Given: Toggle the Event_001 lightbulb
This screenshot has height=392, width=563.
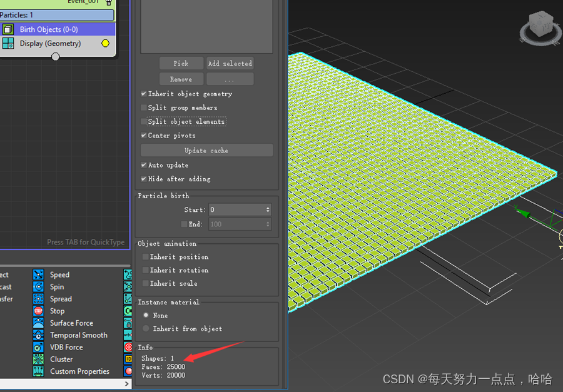Looking at the screenshot, I should tap(109, 3).
